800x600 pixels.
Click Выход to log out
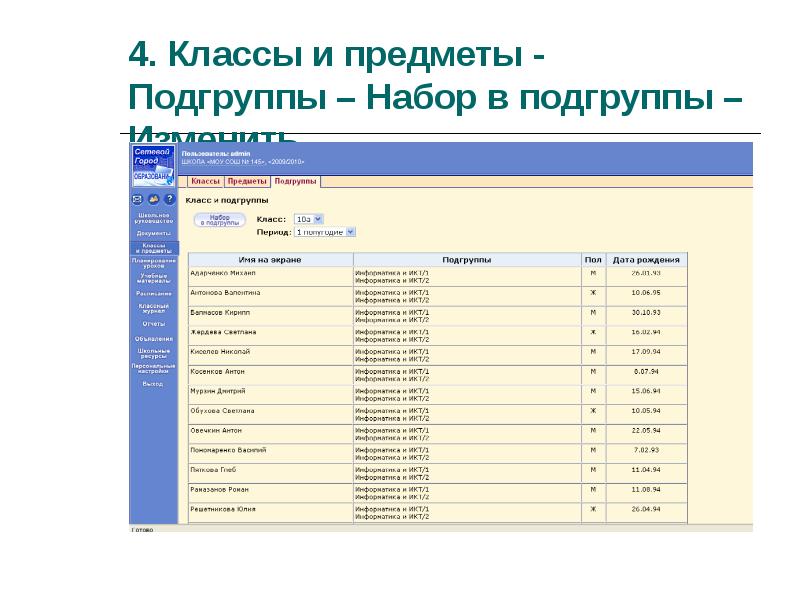(x=153, y=384)
